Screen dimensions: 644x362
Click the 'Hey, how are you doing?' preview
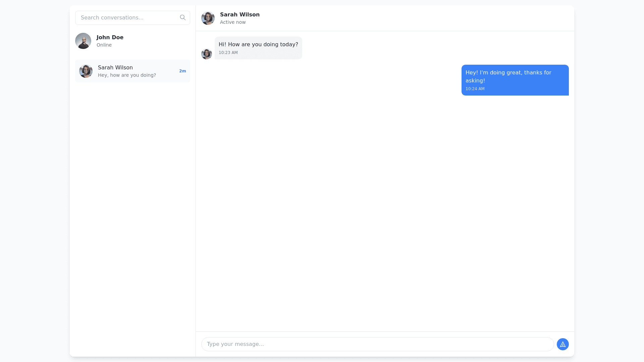127,75
